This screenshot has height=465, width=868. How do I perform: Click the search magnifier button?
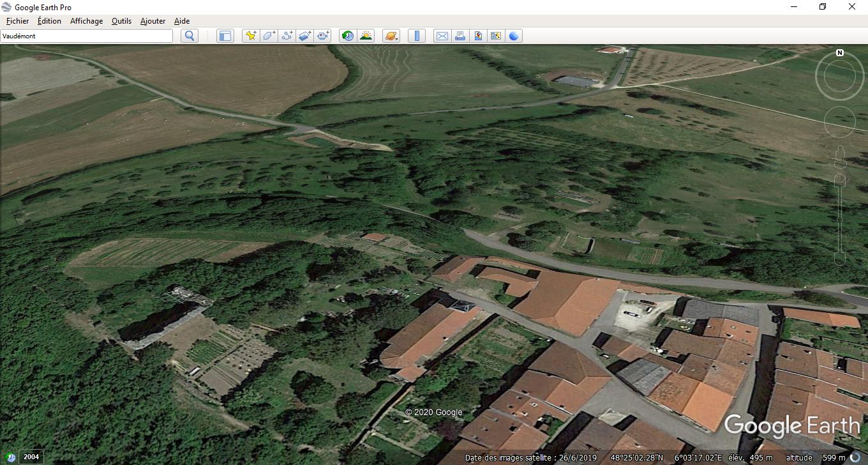pyautogui.click(x=190, y=36)
